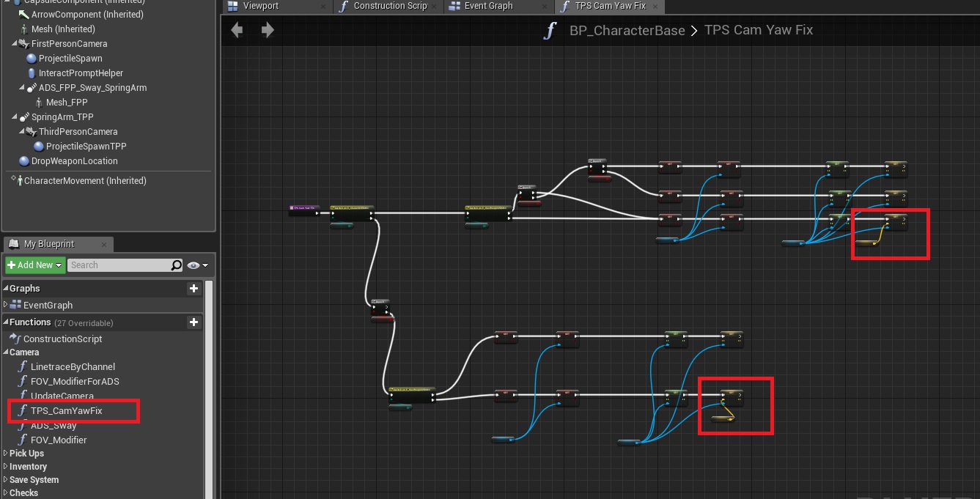This screenshot has width=980, height=499.
Task: Collapse the SpringArm_TPP tree node
Action: (x=15, y=117)
